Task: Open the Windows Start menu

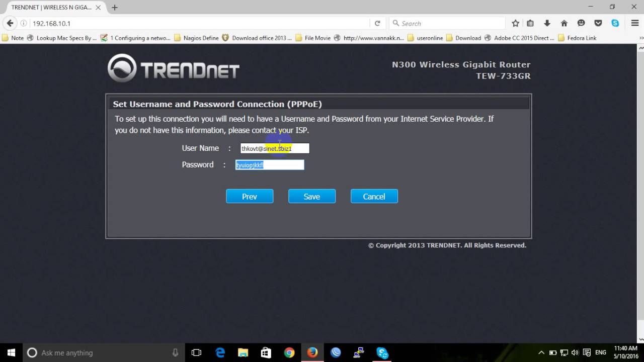Action: [11, 352]
